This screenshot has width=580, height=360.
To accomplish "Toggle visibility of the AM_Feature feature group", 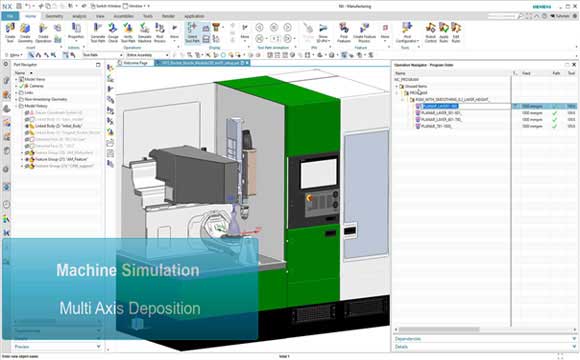I will [x=27, y=159].
